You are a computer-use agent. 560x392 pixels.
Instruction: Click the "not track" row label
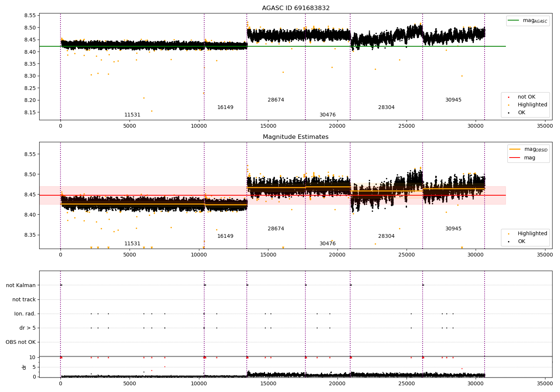point(24,299)
